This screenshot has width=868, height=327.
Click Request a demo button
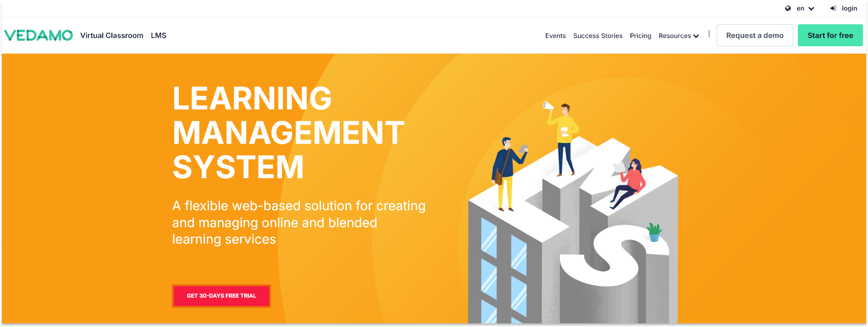click(x=755, y=35)
